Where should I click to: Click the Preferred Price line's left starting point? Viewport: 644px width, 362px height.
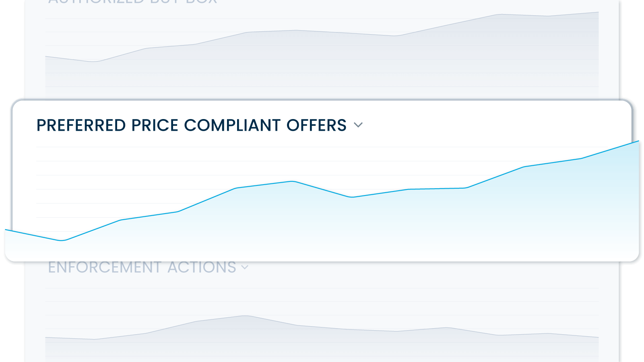click(x=6, y=230)
